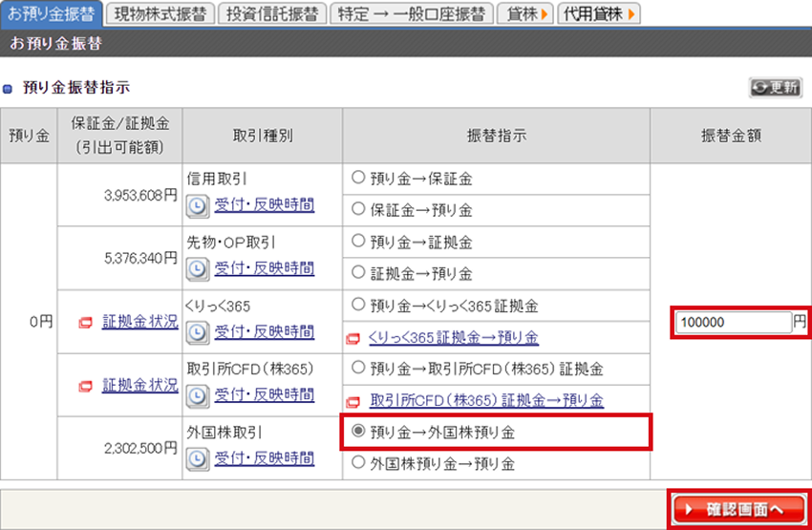This screenshot has height=530, width=812.
Task: Choose the 外国株預り金→預り金 radio option
Action: [358, 463]
